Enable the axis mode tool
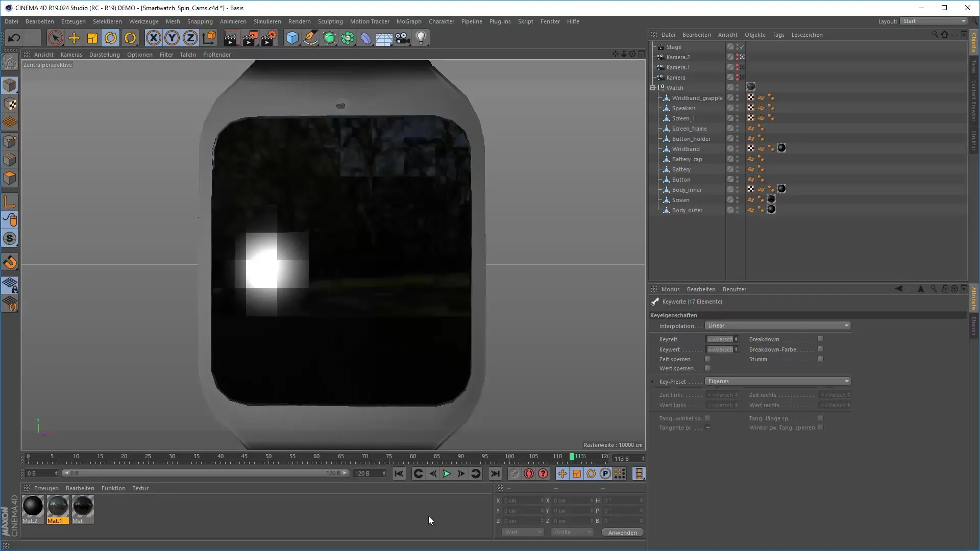Viewport: 980px width, 551px height. 10,202
